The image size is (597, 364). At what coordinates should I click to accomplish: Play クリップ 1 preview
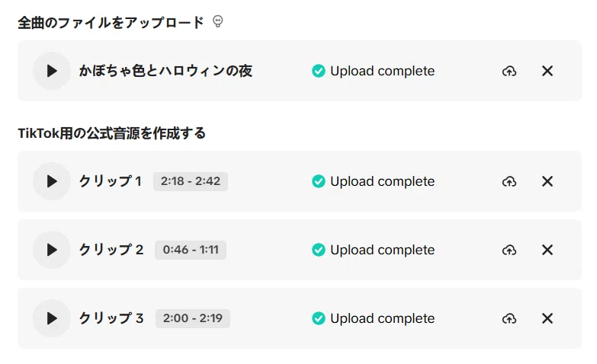click(x=52, y=181)
